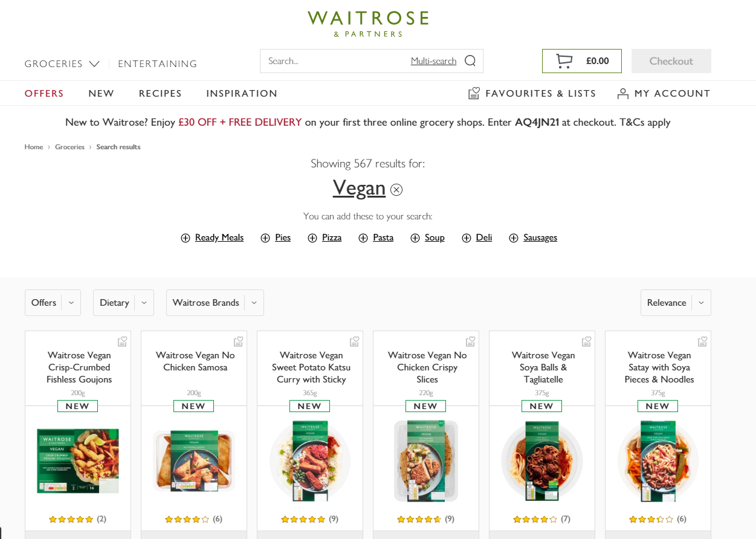Viewport: 756px width, 539px height.
Task: Click the Checkout button
Action: click(x=671, y=61)
